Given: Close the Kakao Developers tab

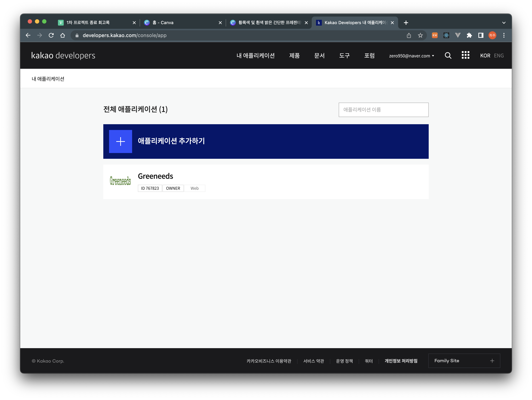Looking at the screenshot, I should pyautogui.click(x=392, y=23).
